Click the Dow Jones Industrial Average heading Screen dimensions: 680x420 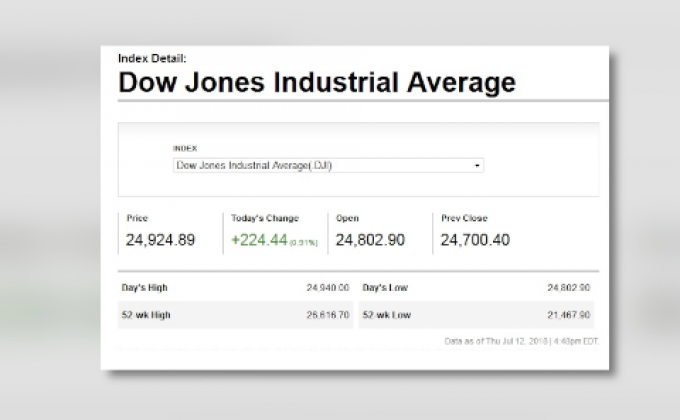(317, 82)
